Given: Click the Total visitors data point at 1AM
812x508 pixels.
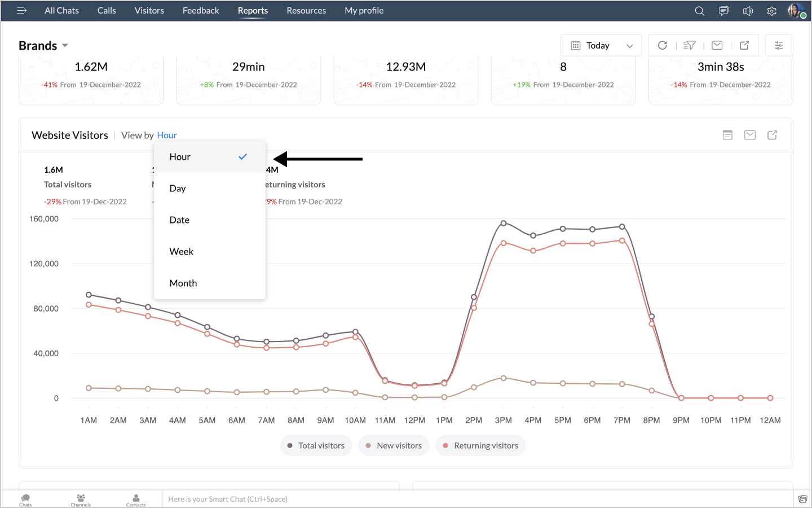Looking at the screenshot, I should coord(89,295).
